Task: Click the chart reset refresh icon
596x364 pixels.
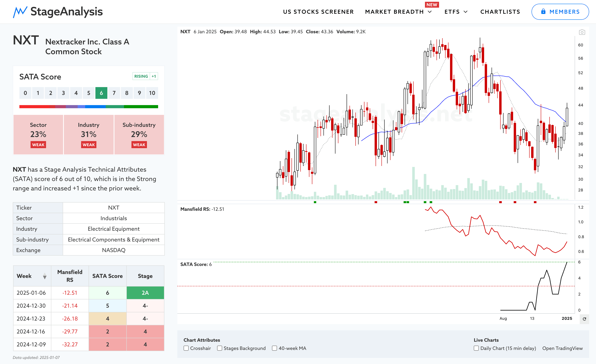Action: pos(584,319)
